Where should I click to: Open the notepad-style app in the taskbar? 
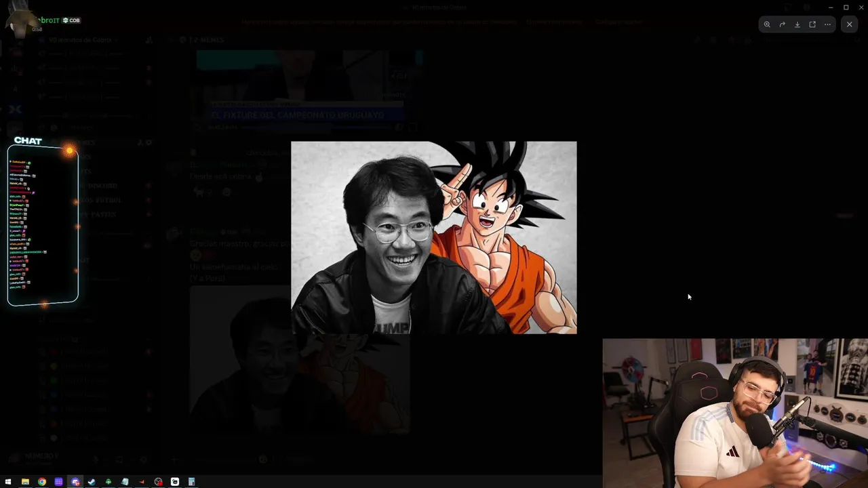(x=125, y=482)
